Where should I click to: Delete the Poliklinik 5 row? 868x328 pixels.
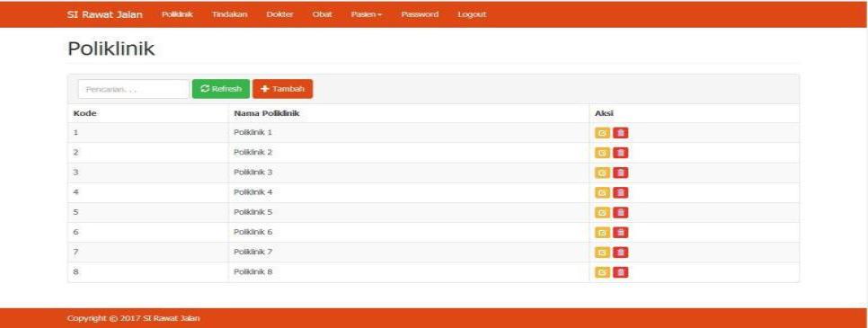pos(621,212)
